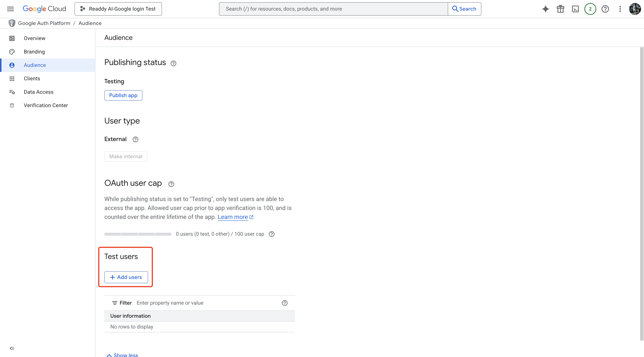
Task: Open the Learn more link
Action: click(x=233, y=217)
